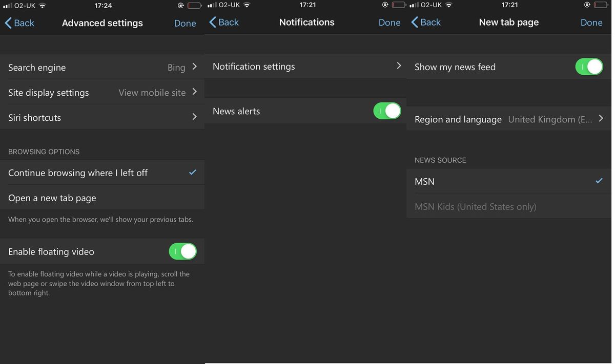This screenshot has width=615, height=364.
Task: Open the Region and language selector
Action: [x=601, y=119]
